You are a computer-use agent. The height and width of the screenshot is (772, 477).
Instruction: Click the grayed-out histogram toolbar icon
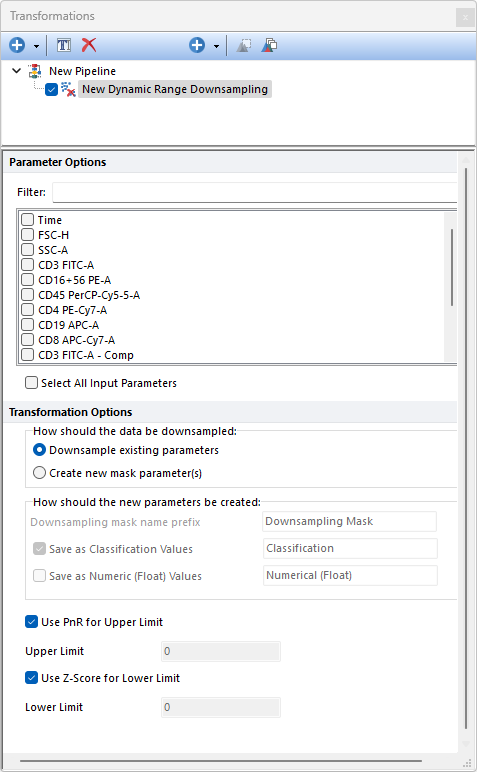(244, 45)
